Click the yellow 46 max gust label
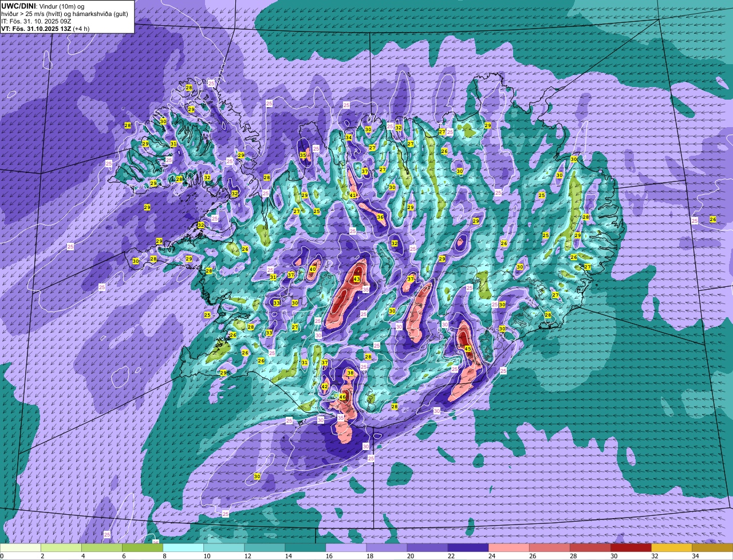This screenshot has height=560, width=733. tap(342, 397)
